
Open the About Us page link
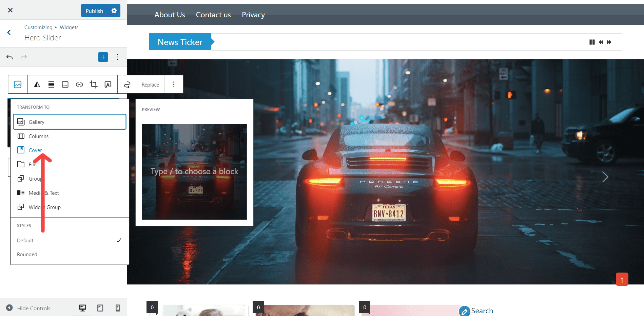tap(170, 15)
